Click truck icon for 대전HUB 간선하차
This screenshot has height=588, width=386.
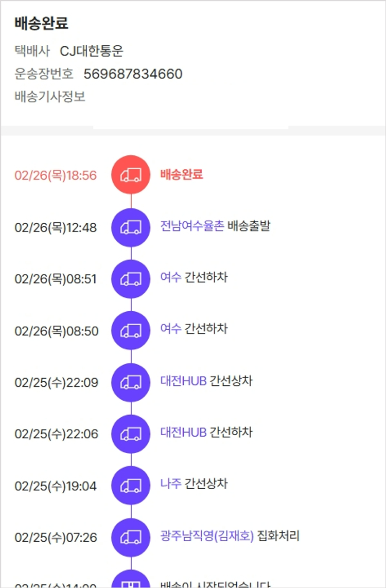[131, 434]
